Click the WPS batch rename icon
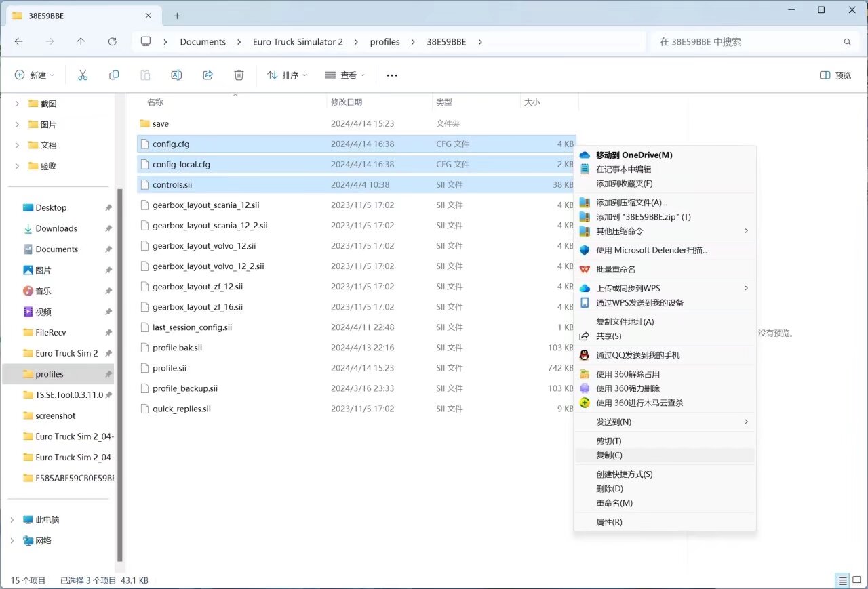 pos(585,269)
